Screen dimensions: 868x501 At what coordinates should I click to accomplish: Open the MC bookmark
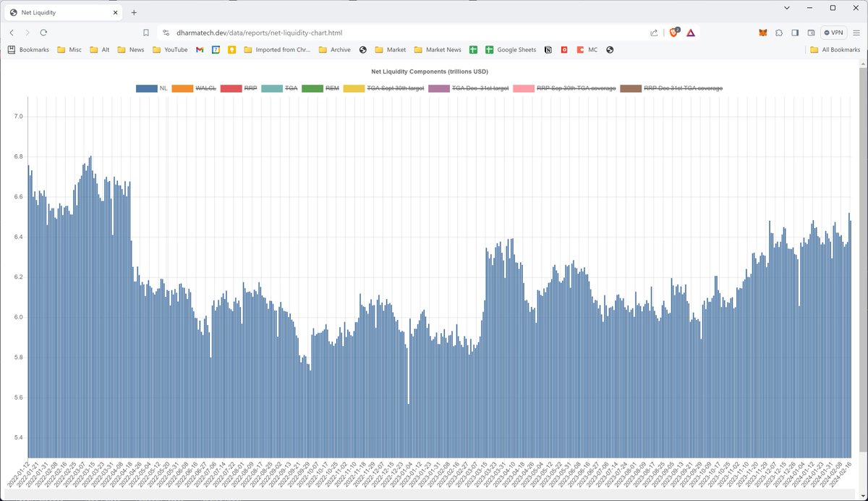pos(587,50)
